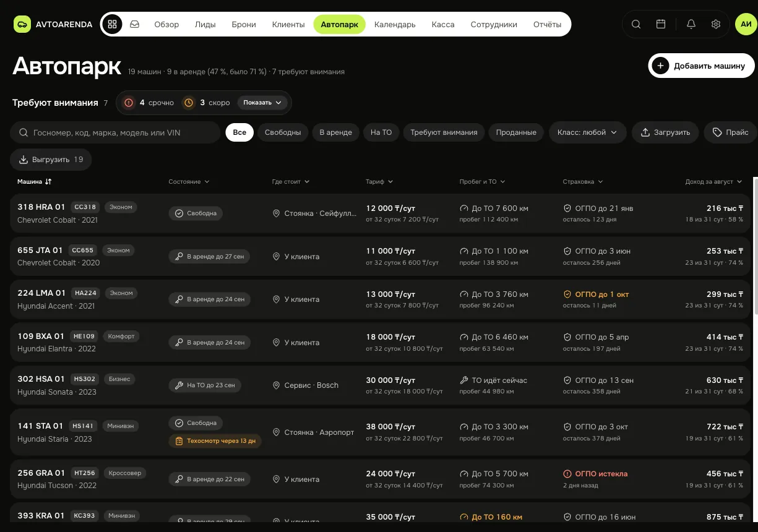758x532 pixels.
Task: Open the Доход за август column menu
Action: tap(713, 182)
